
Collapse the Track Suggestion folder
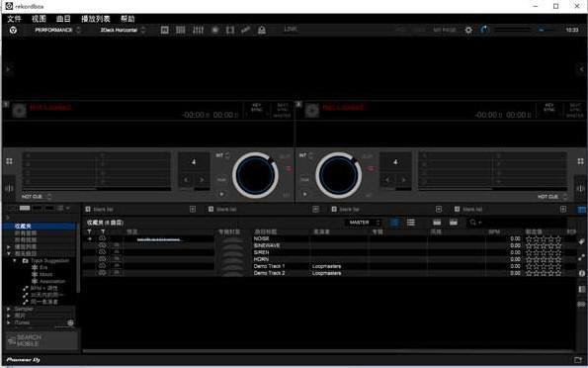coord(15,260)
